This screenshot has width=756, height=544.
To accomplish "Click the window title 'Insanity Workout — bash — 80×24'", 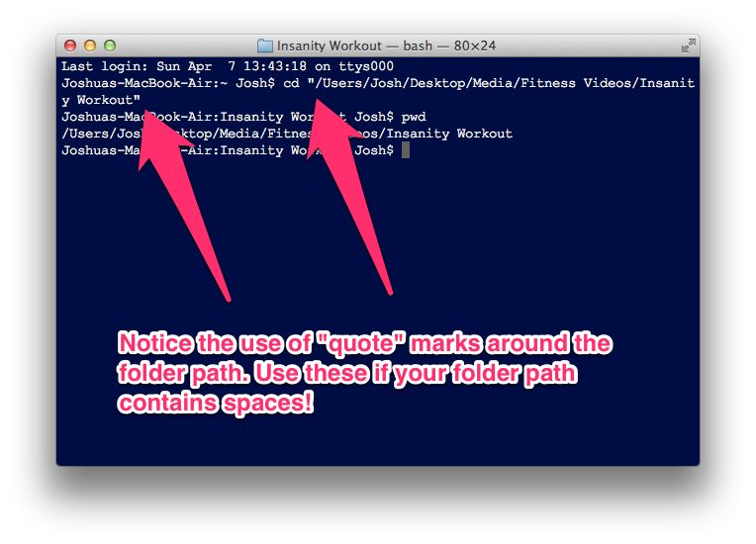I will (x=386, y=45).
